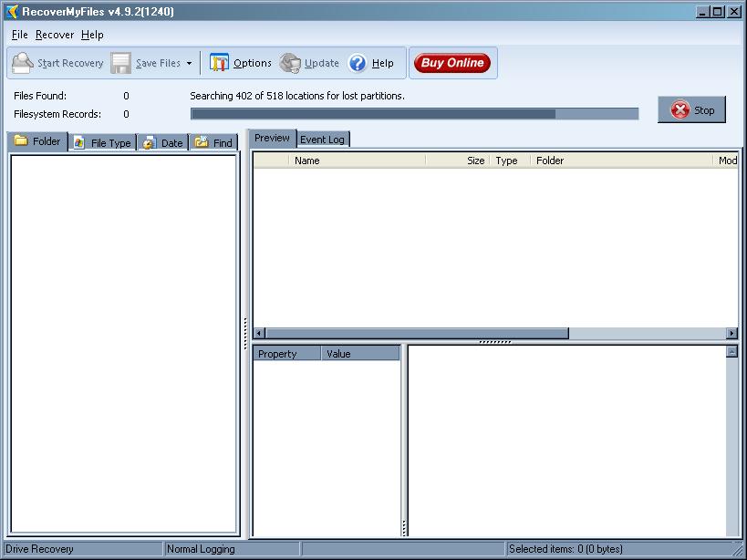747x560 pixels.
Task: Click the Help question mark icon
Action: pyautogui.click(x=358, y=64)
